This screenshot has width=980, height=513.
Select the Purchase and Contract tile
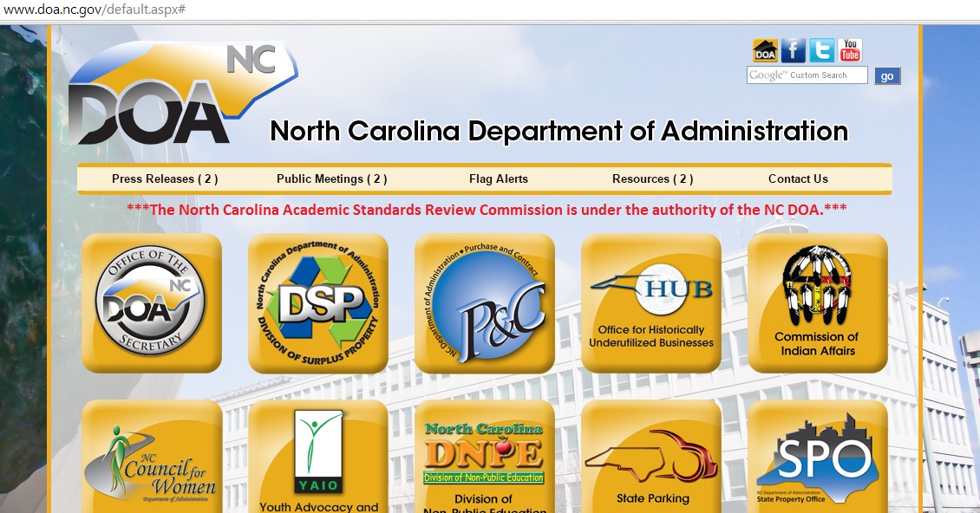point(485,303)
